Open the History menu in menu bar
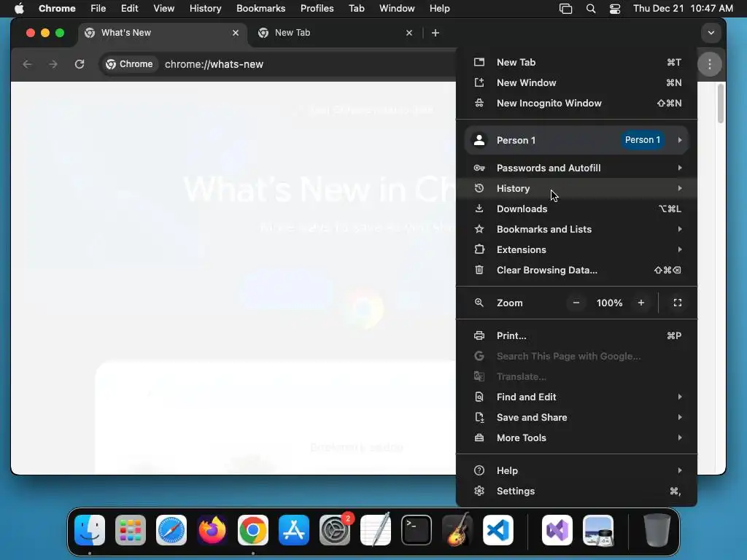The width and height of the screenshot is (747, 560). pos(205,9)
